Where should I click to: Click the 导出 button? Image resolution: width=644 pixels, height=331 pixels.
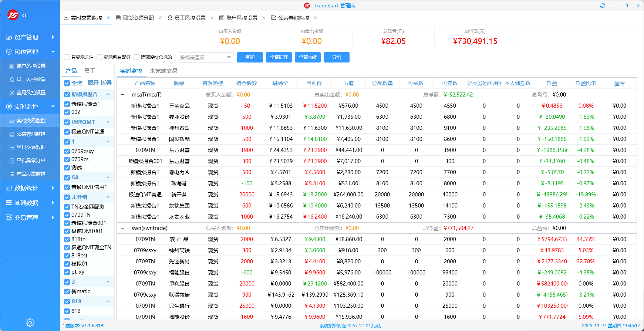[336, 57]
